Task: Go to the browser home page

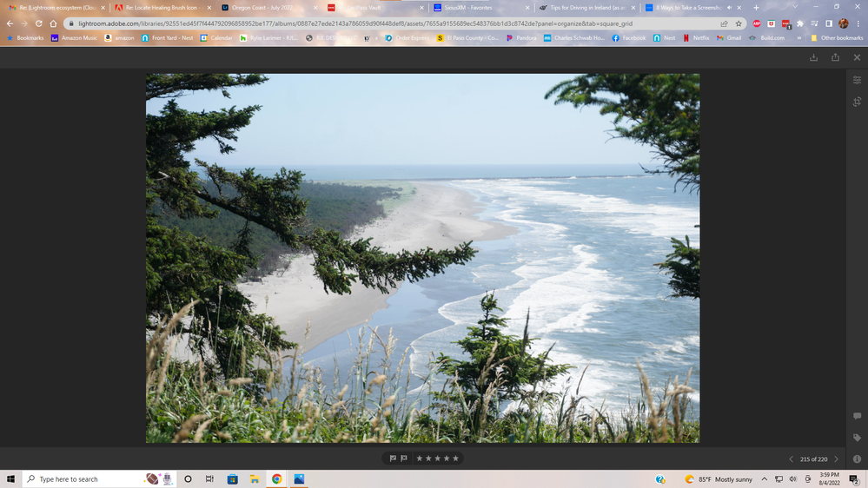Action: coord(53,23)
